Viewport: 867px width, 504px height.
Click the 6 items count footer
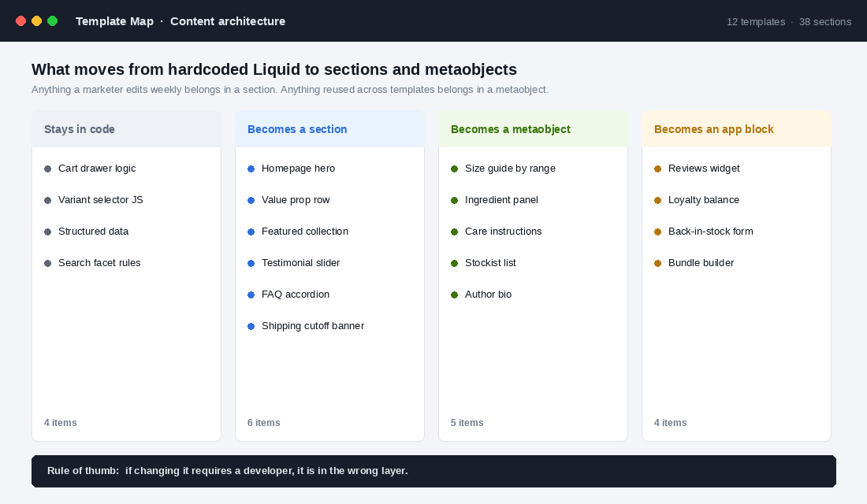point(264,423)
